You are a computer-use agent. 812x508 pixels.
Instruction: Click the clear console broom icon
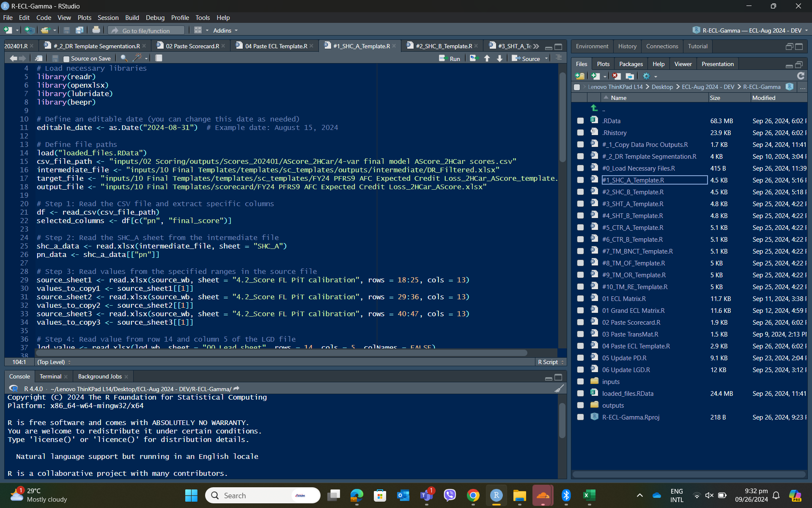[559, 389]
